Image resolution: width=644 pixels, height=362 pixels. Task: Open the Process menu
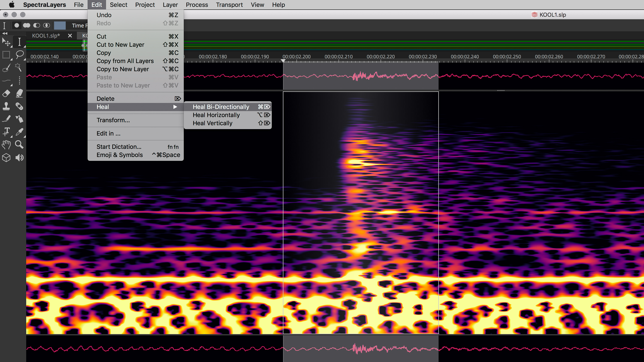(197, 5)
